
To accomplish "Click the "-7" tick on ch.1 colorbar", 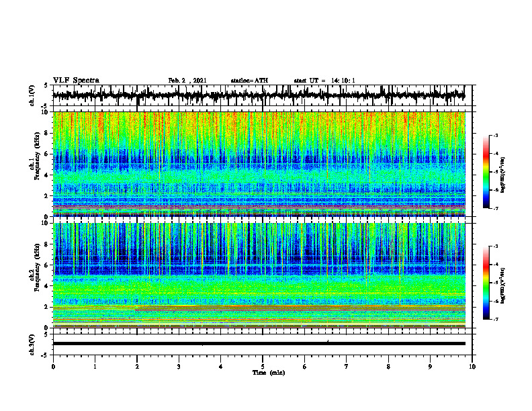I will point(495,208).
